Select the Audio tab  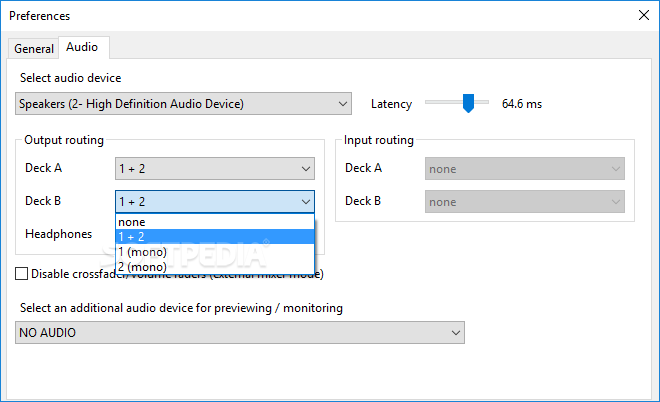pos(82,47)
